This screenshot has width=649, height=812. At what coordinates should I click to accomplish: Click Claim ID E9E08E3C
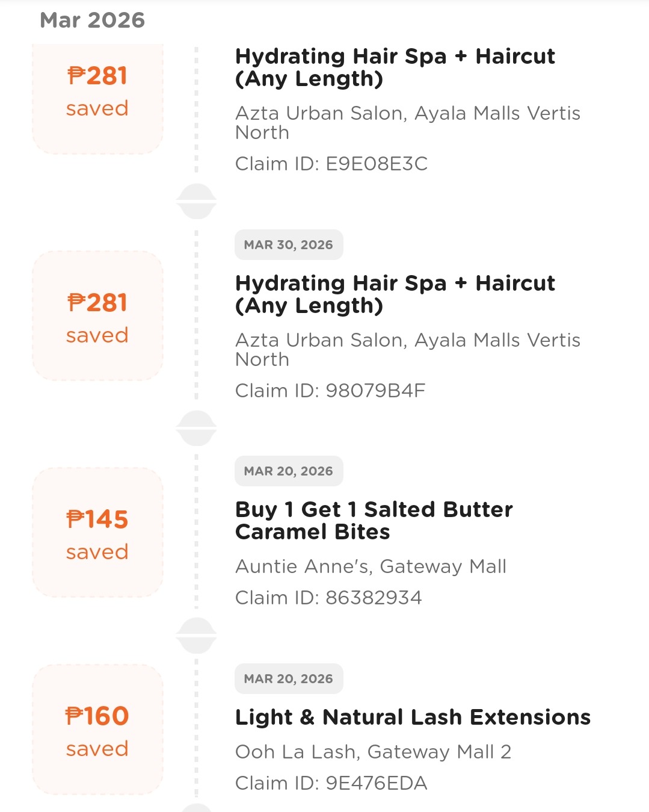331,164
